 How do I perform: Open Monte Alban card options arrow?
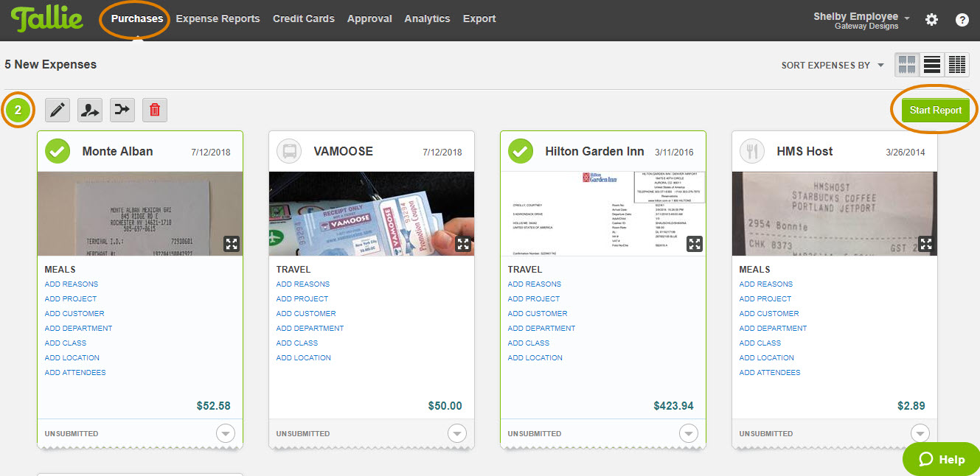point(226,433)
